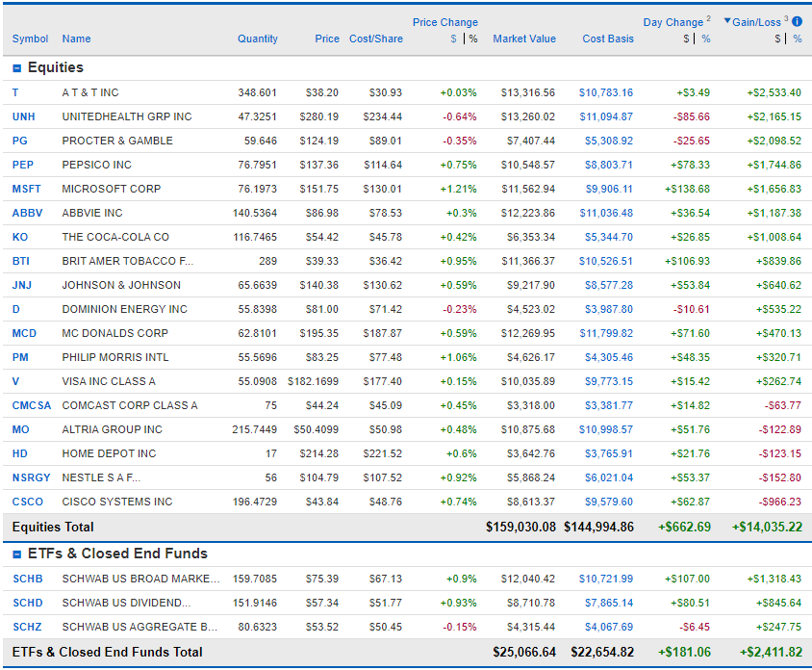Open the T symbol link
This screenshot has height=670, width=812.
(x=15, y=92)
